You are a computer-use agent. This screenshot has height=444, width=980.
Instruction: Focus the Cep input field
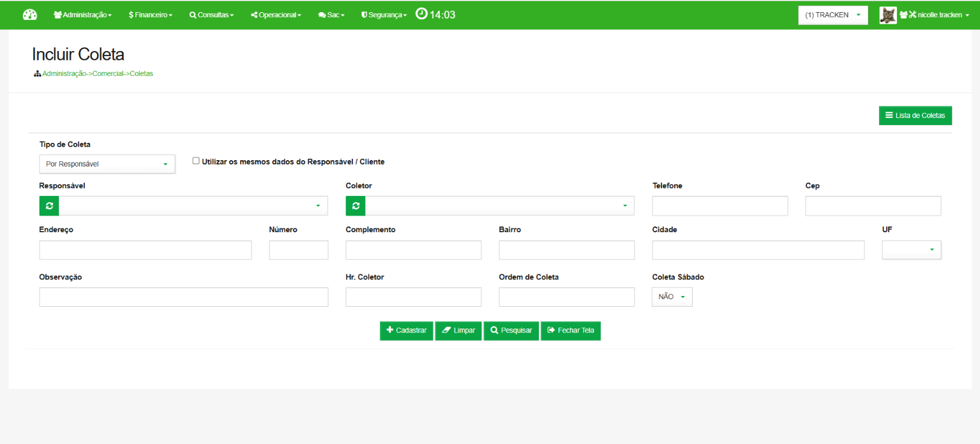[873, 206]
